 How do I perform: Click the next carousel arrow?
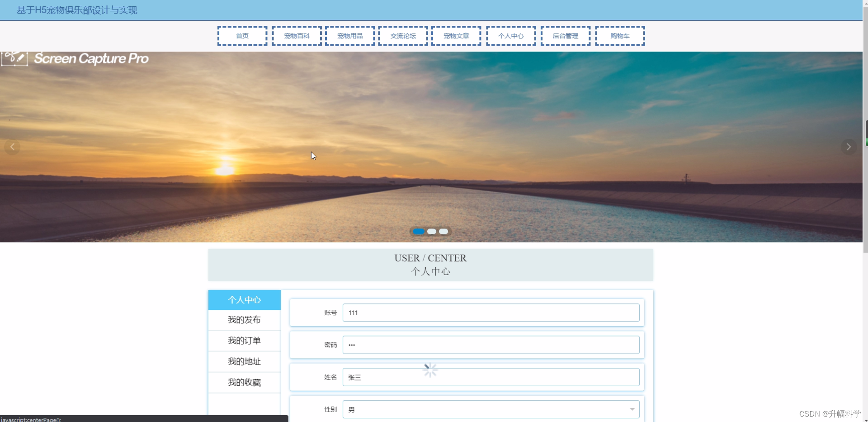point(849,147)
